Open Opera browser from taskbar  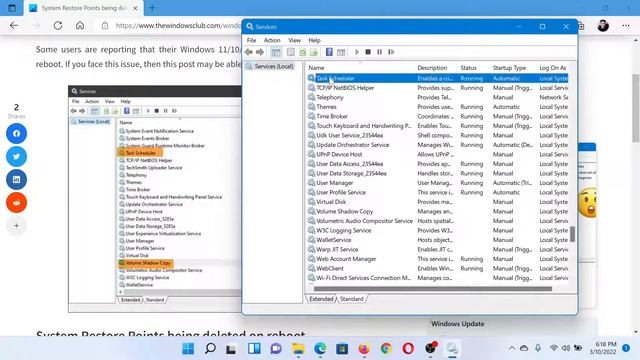[408, 349]
